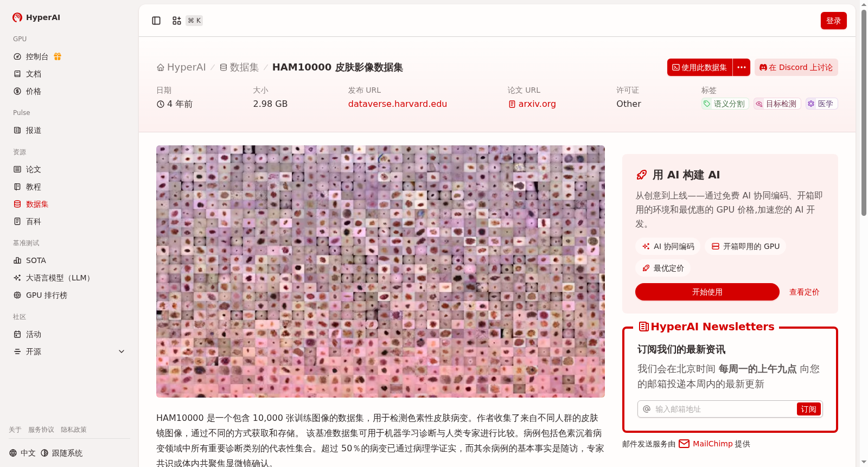Image resolution: width=868 pixels, height=467 pixels.
Task: Open the 查看定价 link
Action: pyautogui.click(x=804, y=292)
